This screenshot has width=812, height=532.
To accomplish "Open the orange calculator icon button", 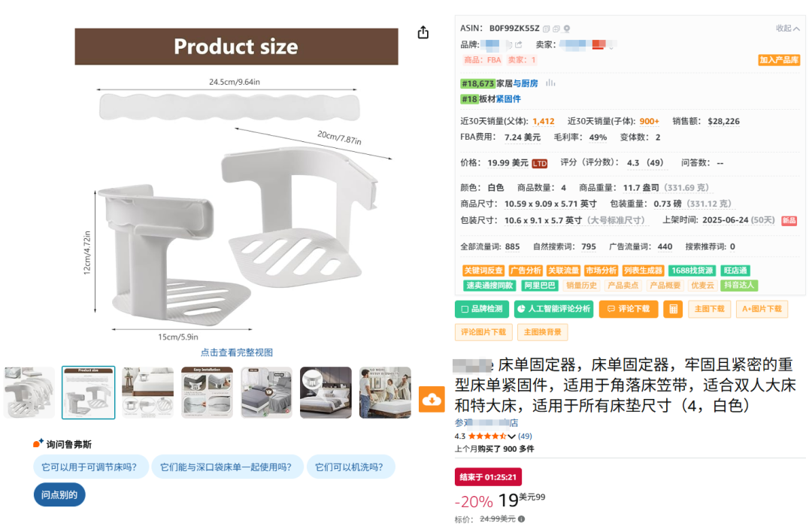I will [673, 309].
